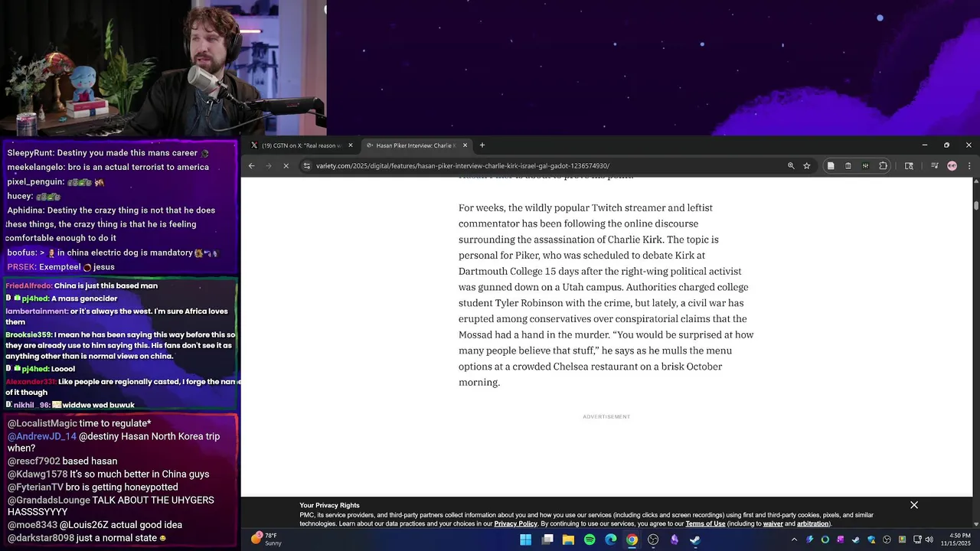Click the page vertical scrollbar thumb

click(976, 204)
